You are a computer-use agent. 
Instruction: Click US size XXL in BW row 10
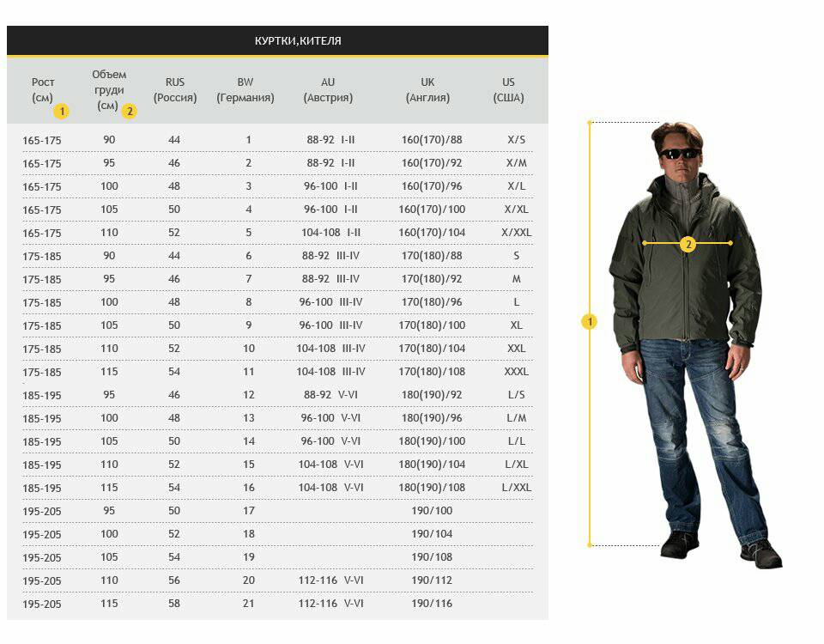tap(516, 348)
